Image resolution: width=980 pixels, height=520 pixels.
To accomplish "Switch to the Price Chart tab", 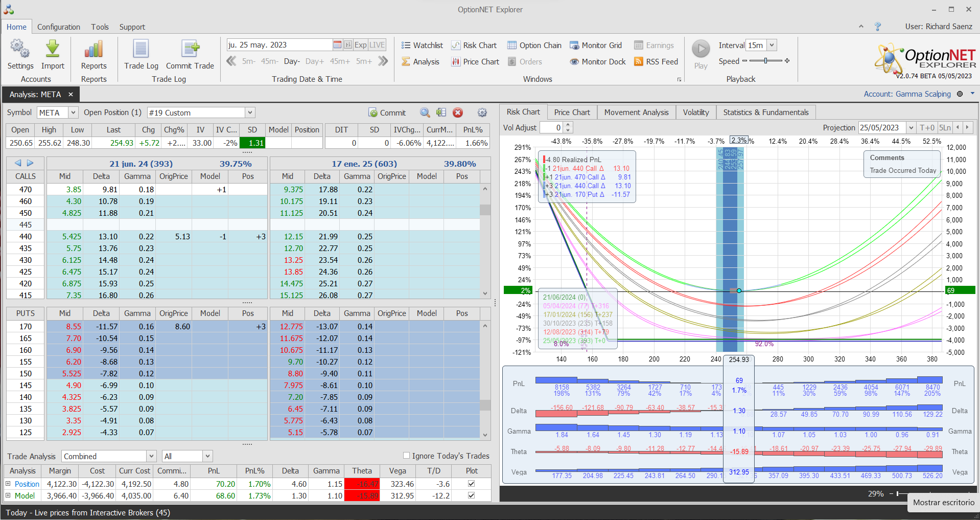I will point(572,112).
